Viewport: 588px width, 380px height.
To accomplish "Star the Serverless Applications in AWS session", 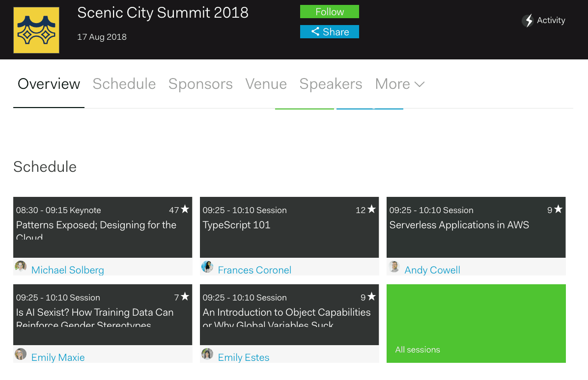I will pos(558,210).
